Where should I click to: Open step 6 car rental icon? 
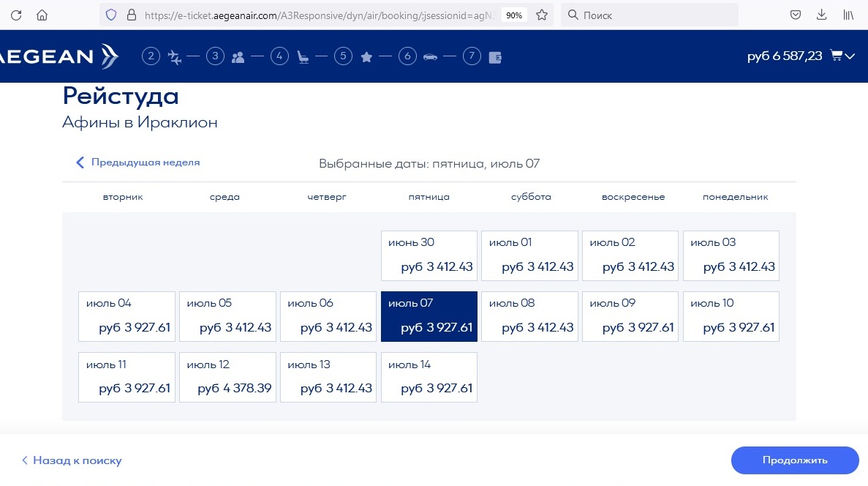click(430, 56)
